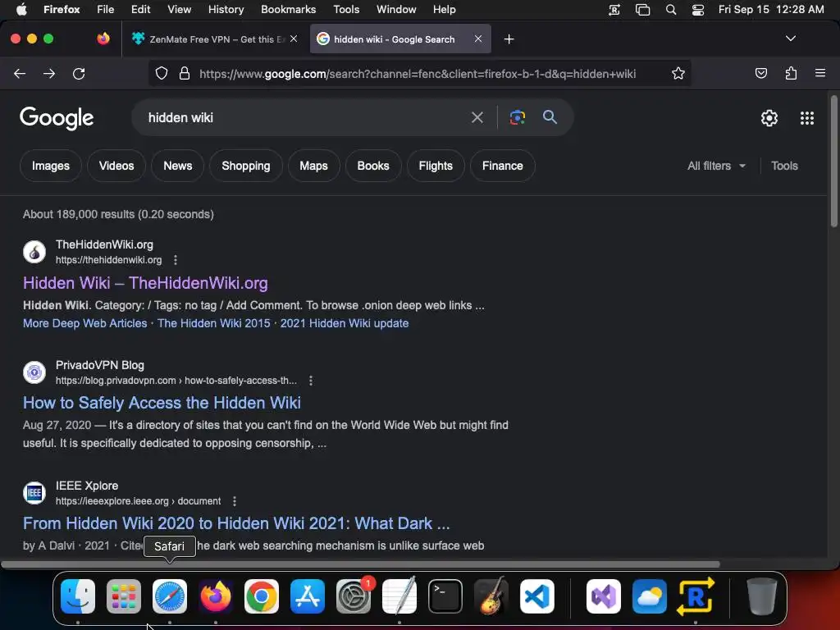This screenshot has width=840, height=630.
Task: Open Firefox from the Dock
Action: [216, 596]
